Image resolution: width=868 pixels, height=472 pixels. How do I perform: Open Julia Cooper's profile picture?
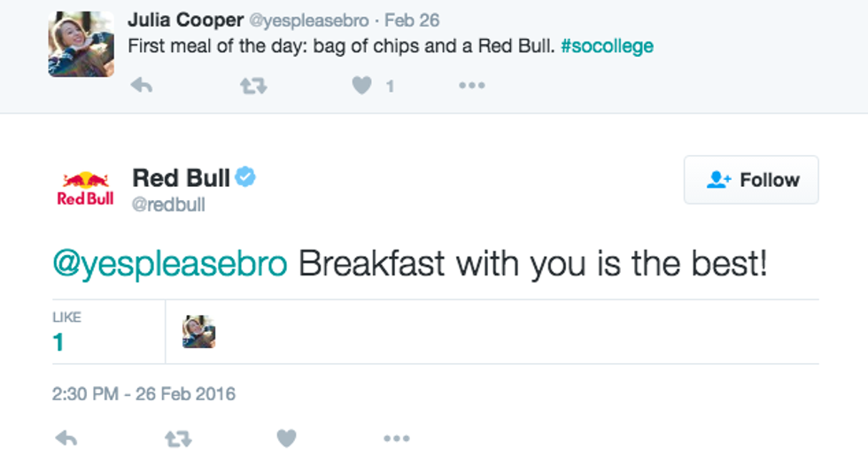point(81,44)
